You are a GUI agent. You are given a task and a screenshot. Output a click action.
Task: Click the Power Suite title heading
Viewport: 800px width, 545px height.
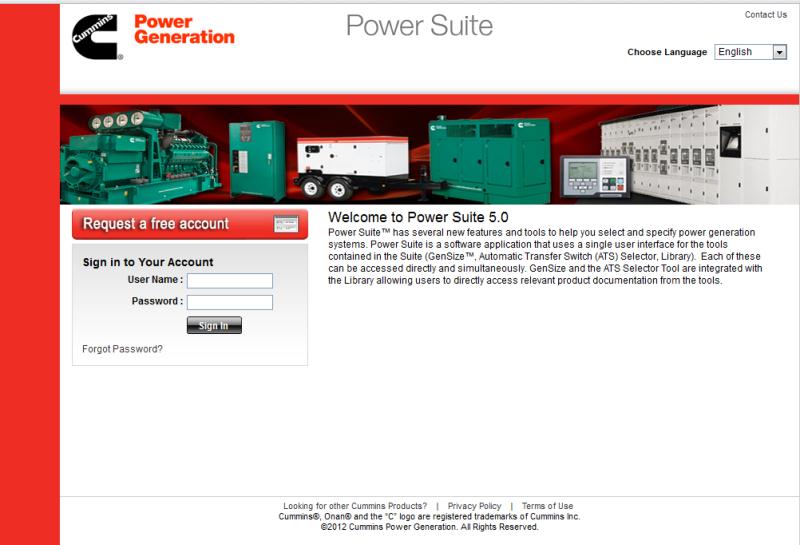(419, 26)
